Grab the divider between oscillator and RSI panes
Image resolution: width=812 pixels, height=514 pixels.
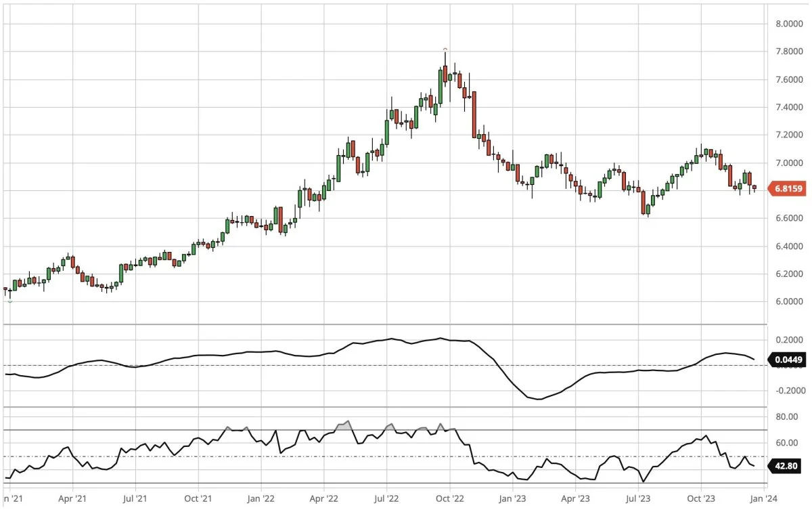point(386,407)
